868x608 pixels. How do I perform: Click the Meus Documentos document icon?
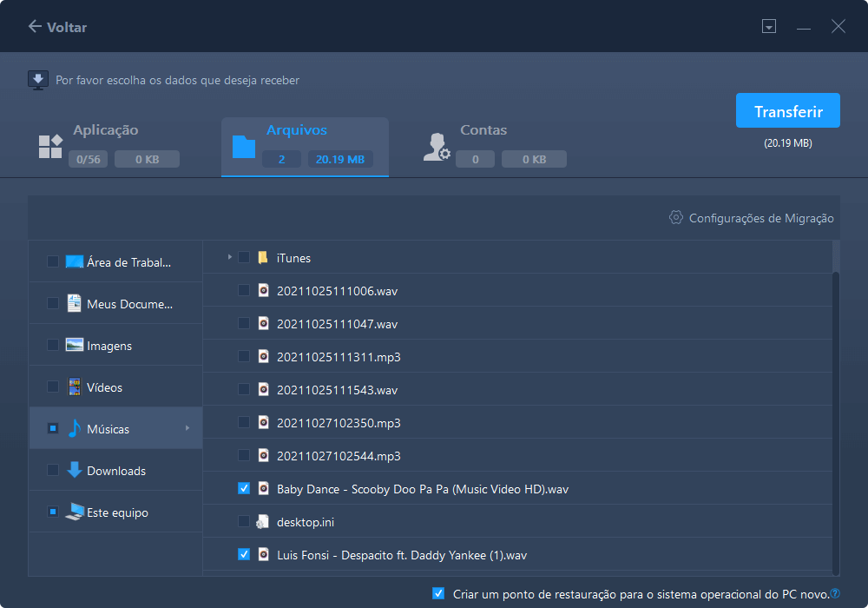tap(74, 303)
